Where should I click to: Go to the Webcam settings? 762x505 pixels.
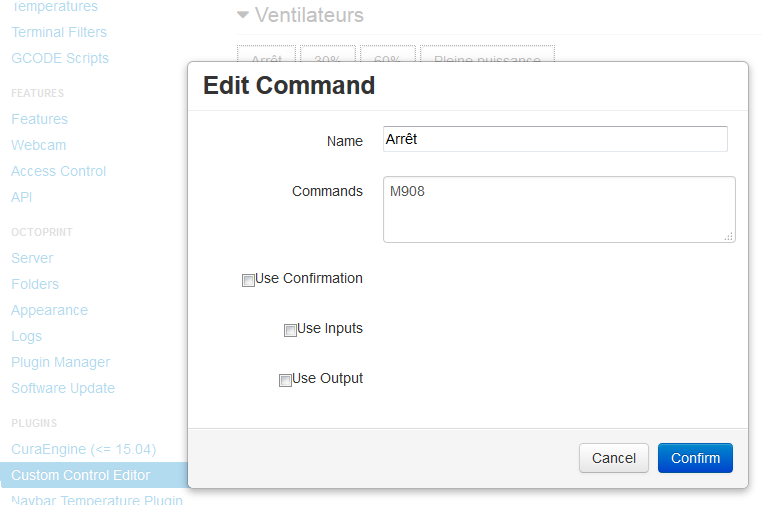click(x=38, y=145)
